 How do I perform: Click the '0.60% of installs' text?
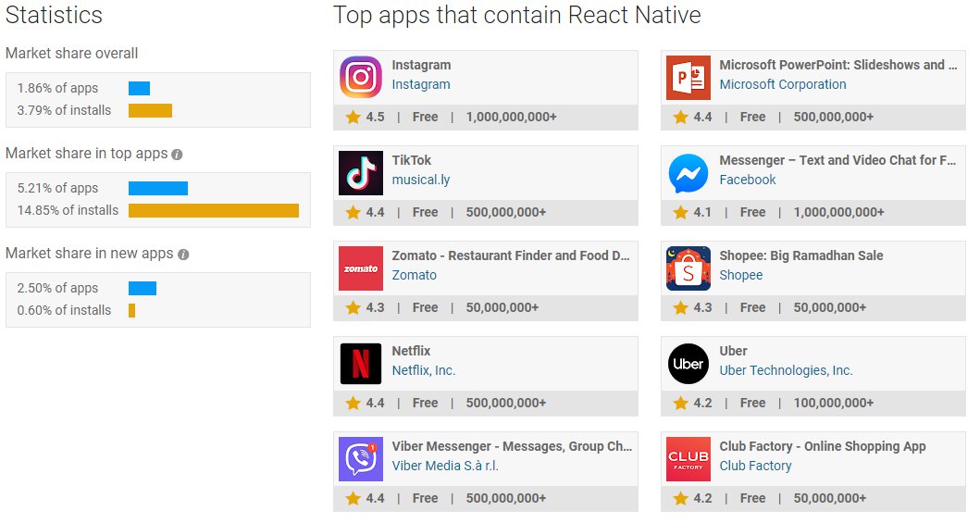click(64, 310)
